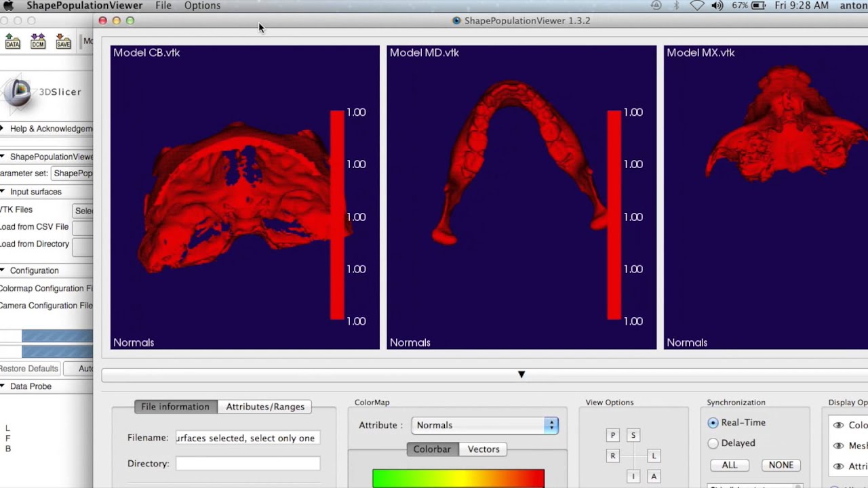
Task: Click the NONE synchronization button
Action: 781,465
